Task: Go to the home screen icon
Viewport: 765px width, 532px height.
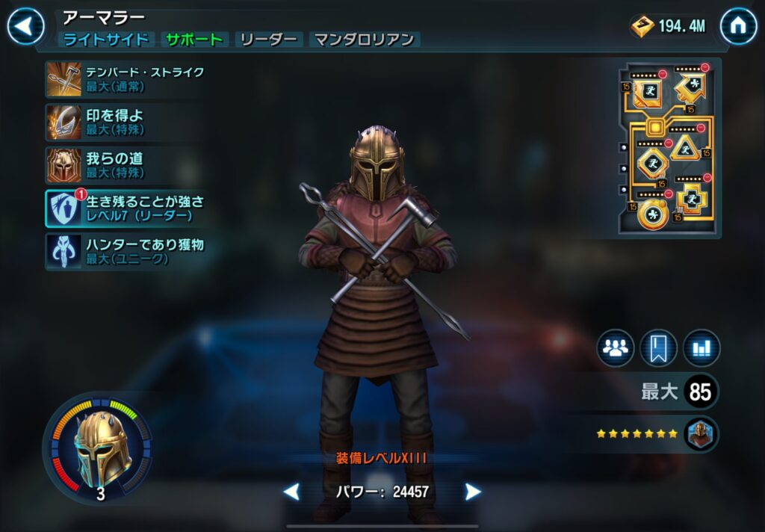Action: [739, 25]
